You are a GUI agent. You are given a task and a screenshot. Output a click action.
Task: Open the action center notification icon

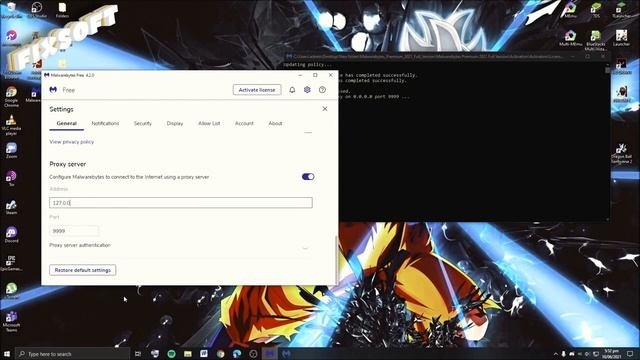tap(630, 354)
